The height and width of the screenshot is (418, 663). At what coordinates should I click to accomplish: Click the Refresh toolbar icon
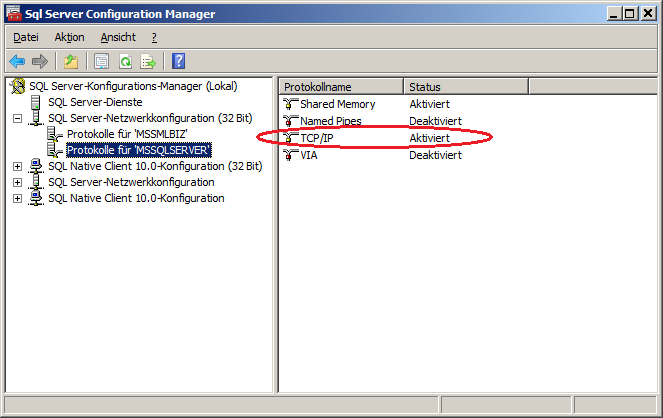(x=126, y=61)
